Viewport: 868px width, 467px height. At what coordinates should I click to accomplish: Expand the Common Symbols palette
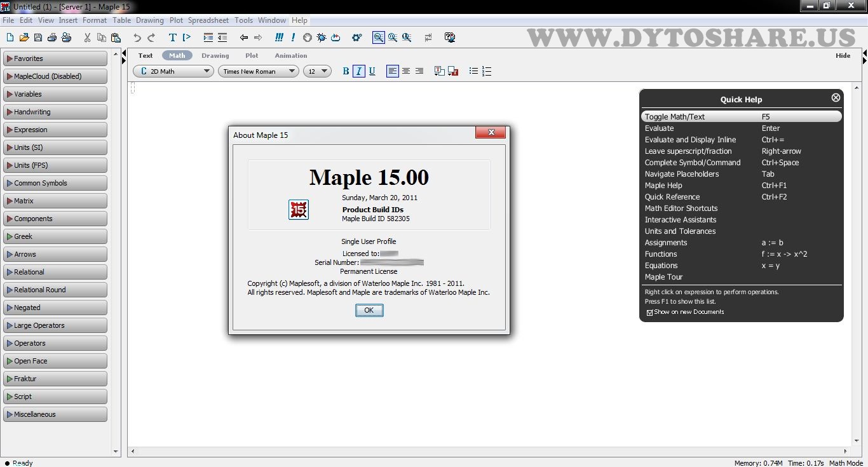coord(55,183)
